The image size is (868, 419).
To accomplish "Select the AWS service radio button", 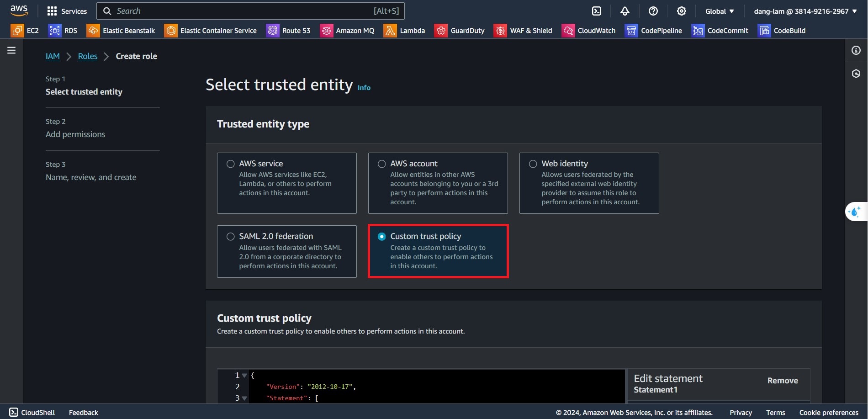I will (x=231, y=164).
